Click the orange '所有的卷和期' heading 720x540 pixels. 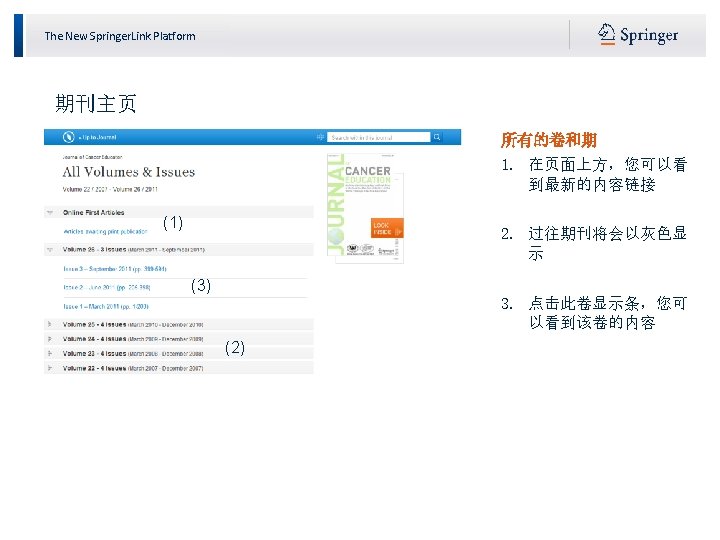[x=549, y=140]
